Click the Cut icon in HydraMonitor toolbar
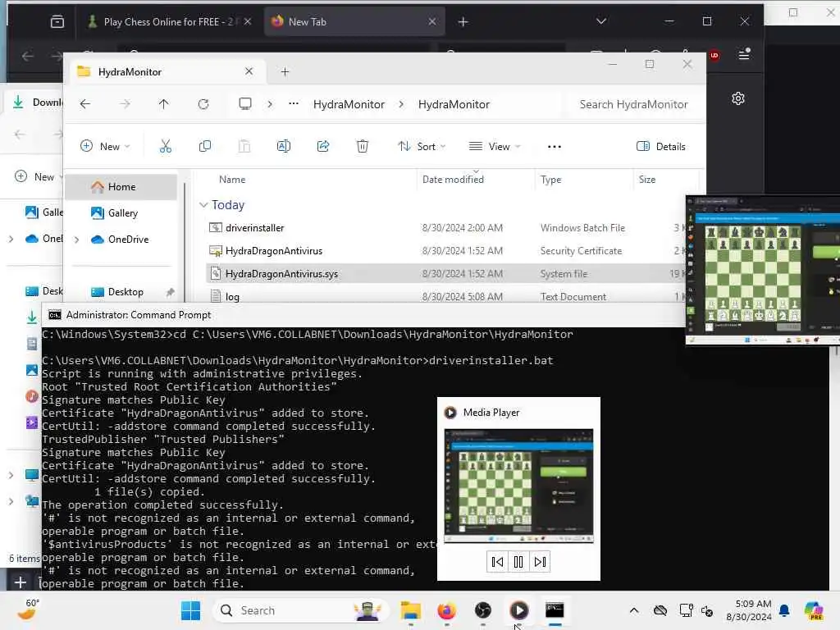Screen dimensions: 840x630 coord(166,146)
